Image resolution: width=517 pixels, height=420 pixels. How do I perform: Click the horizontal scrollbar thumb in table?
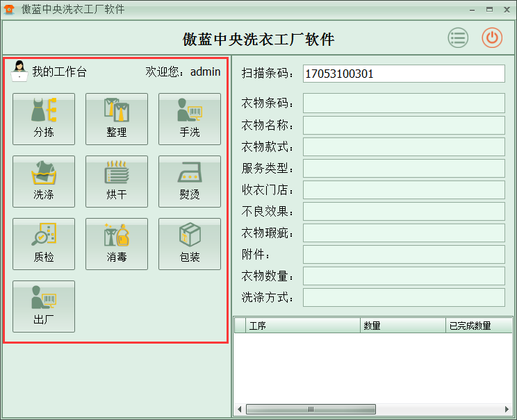309,409
